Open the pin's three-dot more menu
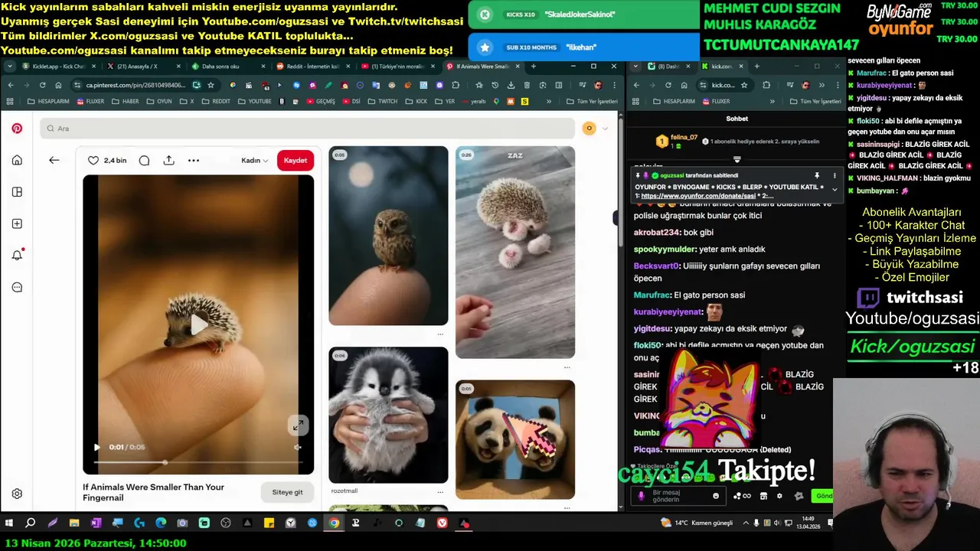Screen dimensions: 980x551 (194, 160)
